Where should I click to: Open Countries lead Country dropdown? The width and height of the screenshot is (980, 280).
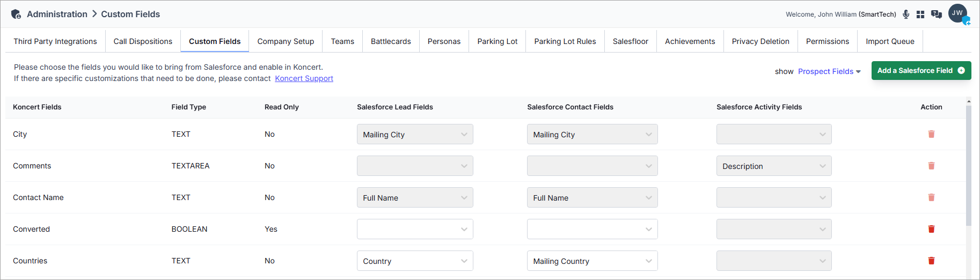pyautogui.click(x=415, y=261)
